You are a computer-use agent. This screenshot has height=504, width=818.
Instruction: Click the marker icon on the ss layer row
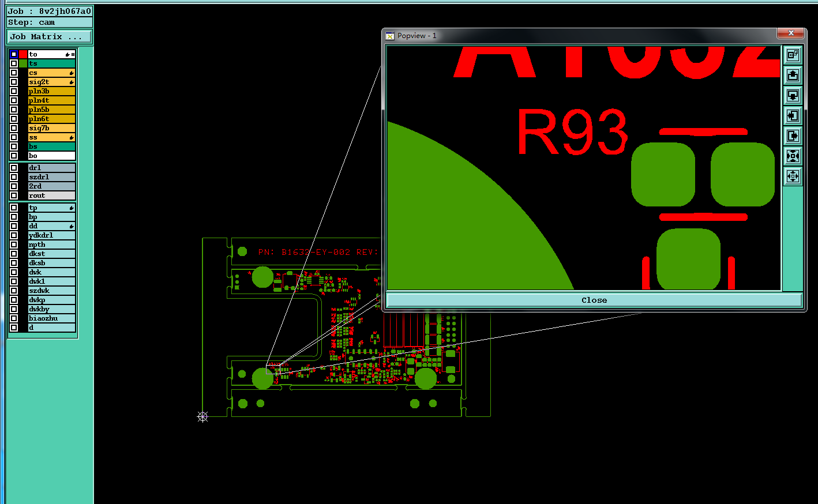tap(72, 137)
